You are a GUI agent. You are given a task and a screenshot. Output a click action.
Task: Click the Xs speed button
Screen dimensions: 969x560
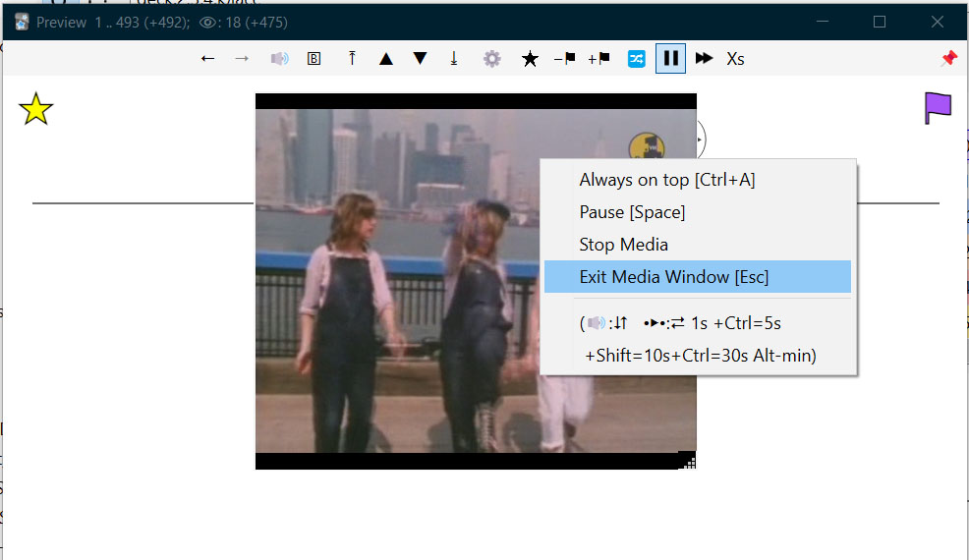click(736, 59)
